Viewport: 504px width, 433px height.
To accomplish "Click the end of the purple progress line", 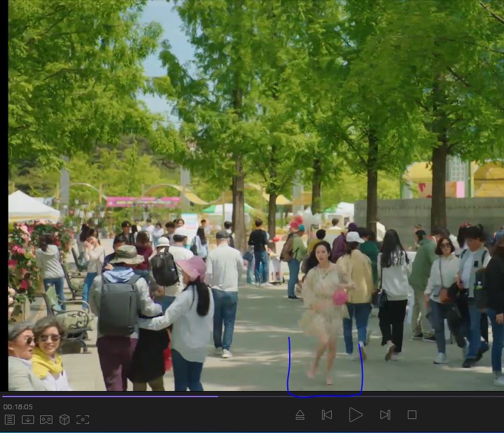I will 217,397.
